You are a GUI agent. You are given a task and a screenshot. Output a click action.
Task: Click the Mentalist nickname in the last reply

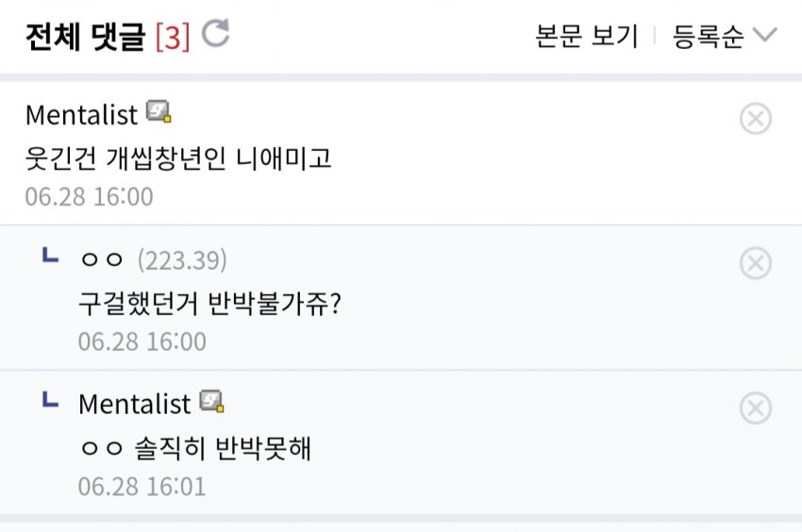coord(134,404)
